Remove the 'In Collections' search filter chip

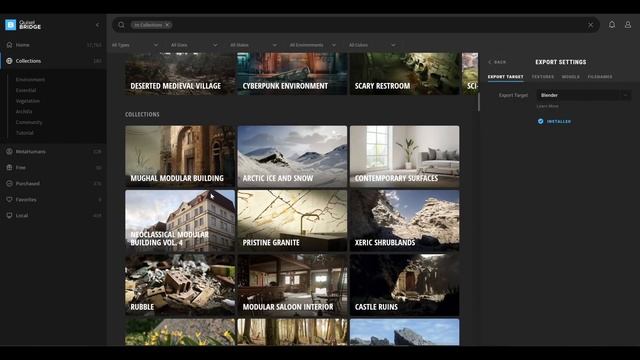click(167, 25)
